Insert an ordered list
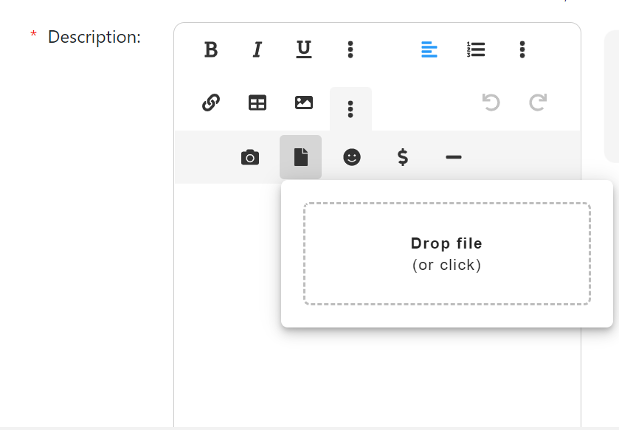The height and width of the screenshot is (430, 620). click(476, 50)
